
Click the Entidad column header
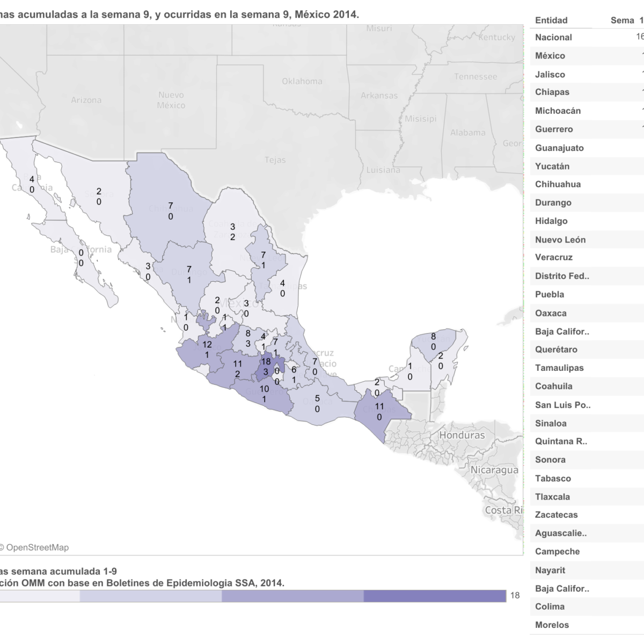[551, 20]
